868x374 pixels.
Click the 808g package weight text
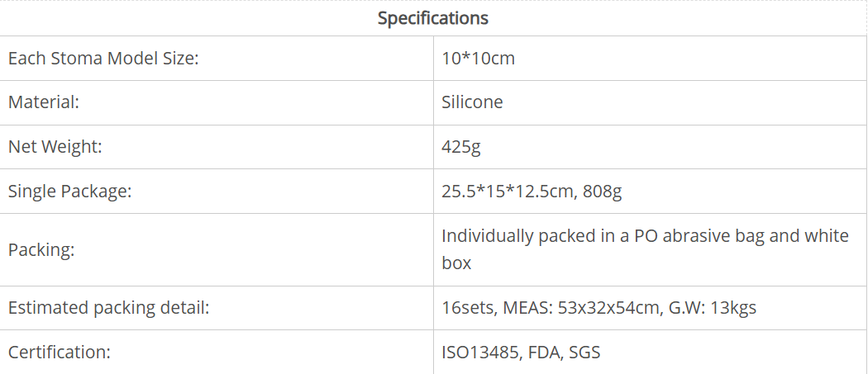603,192
